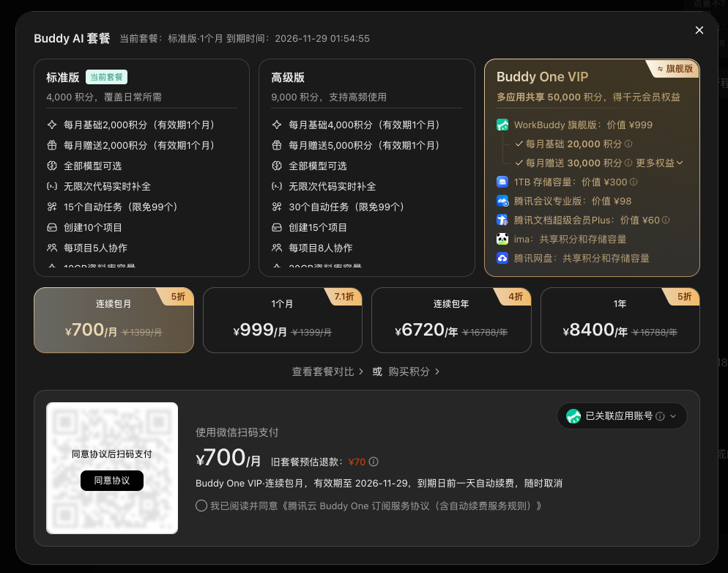The width and height of the screenshot is (728, 573).
Task: Choose the 连续包月 ¥700/月 billing option
Action: [x=114, y=320]
